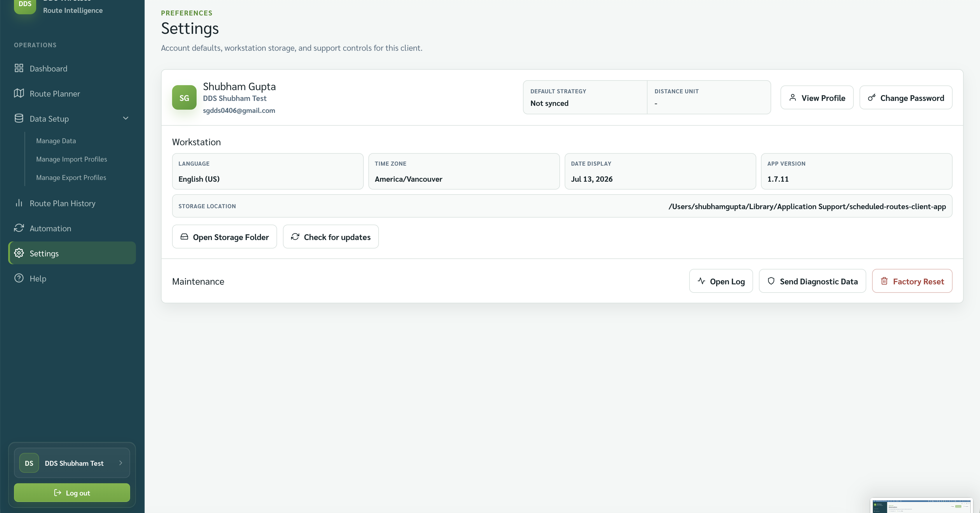Click the 1.7.11 app version value
The image size is (980, 513).
point(778,179)
